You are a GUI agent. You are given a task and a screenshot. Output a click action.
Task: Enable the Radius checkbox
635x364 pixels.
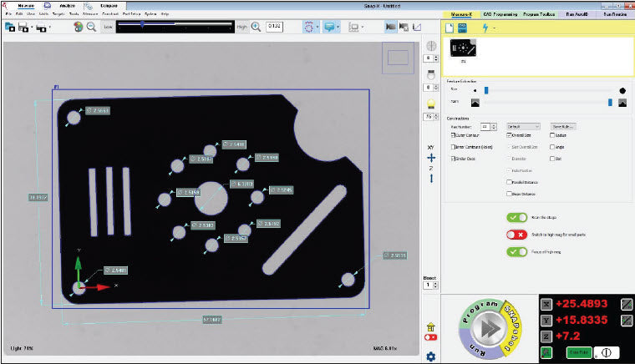point(552,135)
